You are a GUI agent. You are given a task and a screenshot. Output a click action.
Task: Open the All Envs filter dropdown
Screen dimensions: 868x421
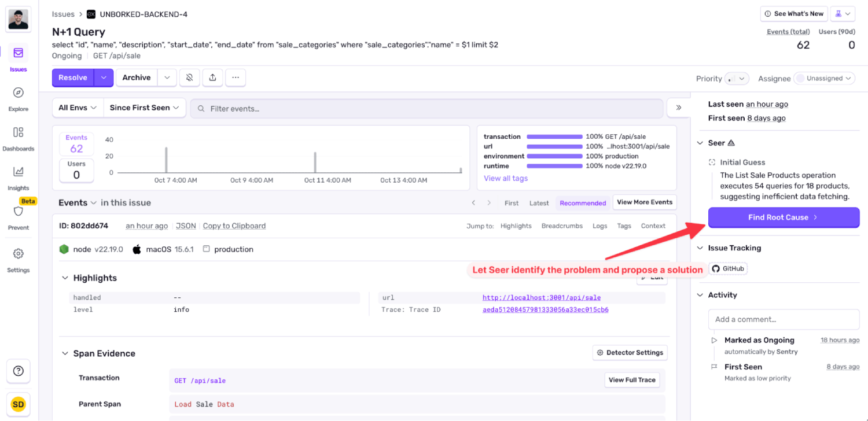point(77,107)
